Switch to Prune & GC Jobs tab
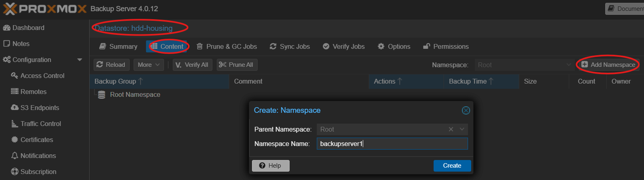The height and width of the screenshot is (180, 644). (227, 46)
